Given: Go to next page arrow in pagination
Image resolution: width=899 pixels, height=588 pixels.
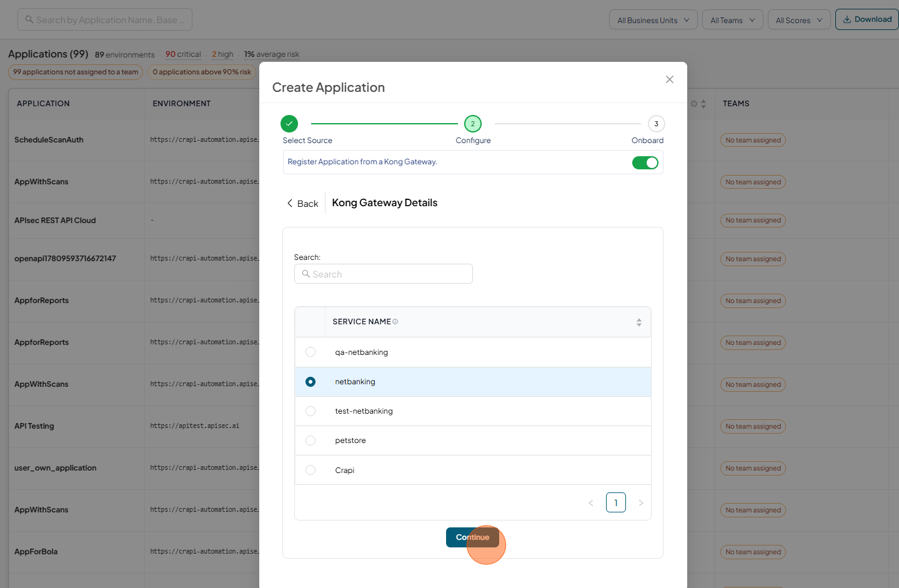Looking at the screenshot, I should pyautogui.click(x=640, y=503).
